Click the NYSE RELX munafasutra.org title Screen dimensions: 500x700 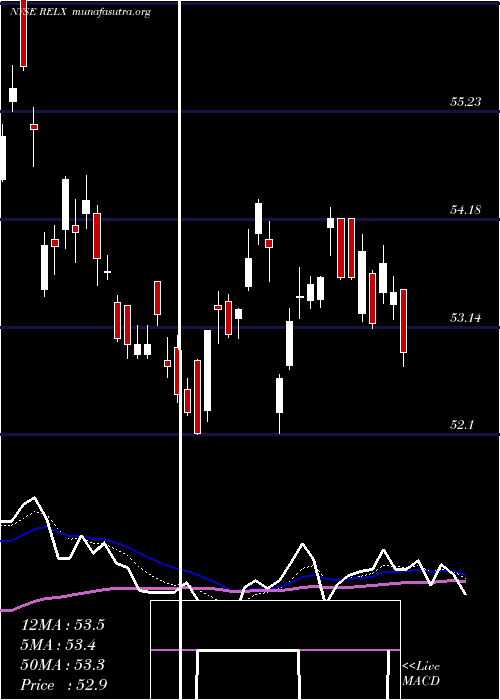(81, 12)
